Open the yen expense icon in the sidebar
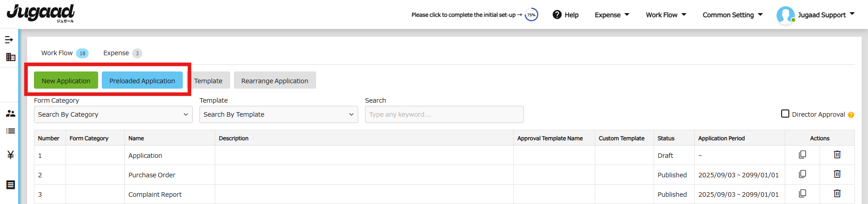The height and width of the screenshot is (204, 868). pyautogui.click(x=10, y=155)
